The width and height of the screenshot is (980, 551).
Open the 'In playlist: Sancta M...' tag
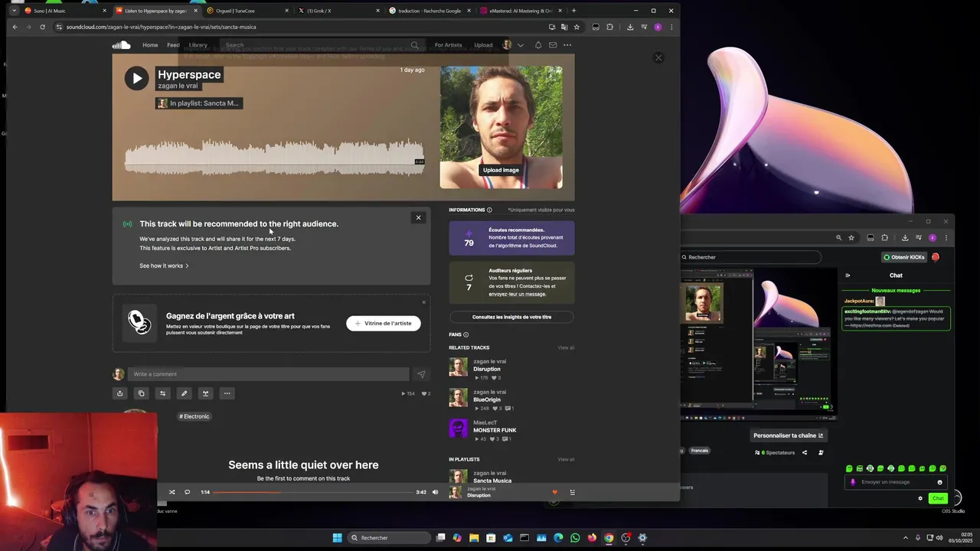(x=199, y=103)
